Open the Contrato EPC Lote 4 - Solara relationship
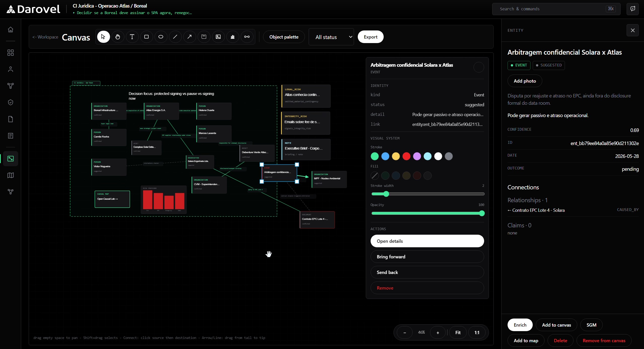 [x=573, y=210]
